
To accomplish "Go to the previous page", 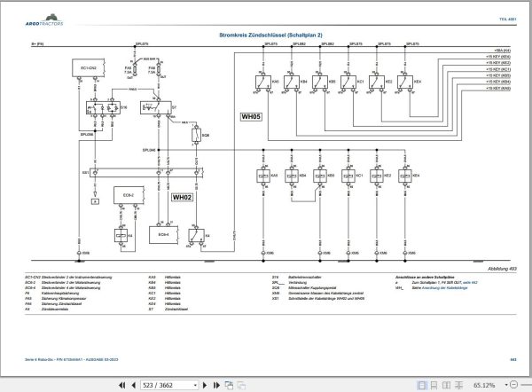I will (133, 385).
